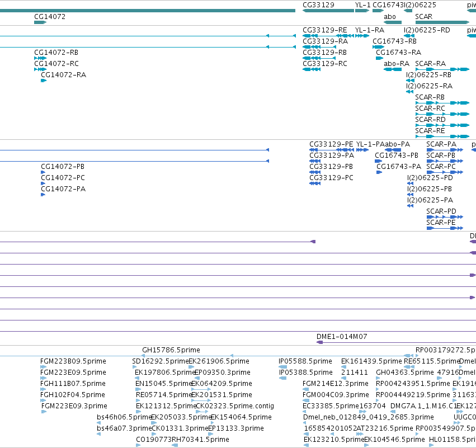Click the CG14072-RB transcript label

(56, 53)
